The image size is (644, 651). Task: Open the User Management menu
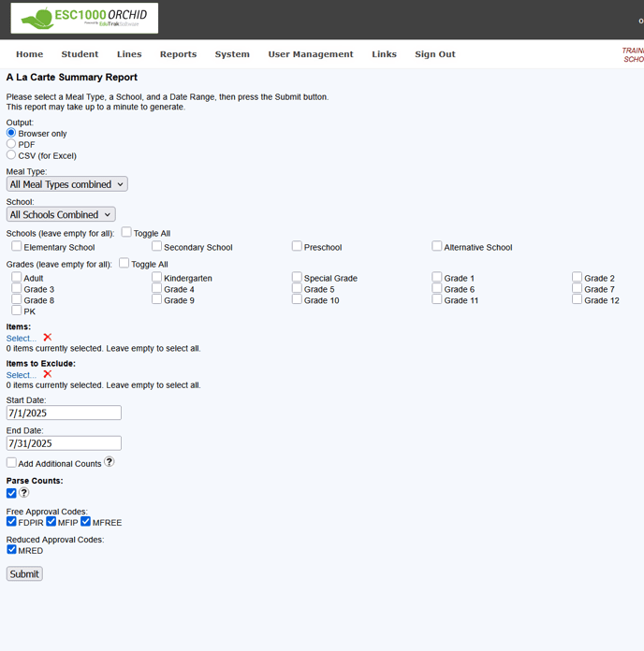(x=311, y=54)
